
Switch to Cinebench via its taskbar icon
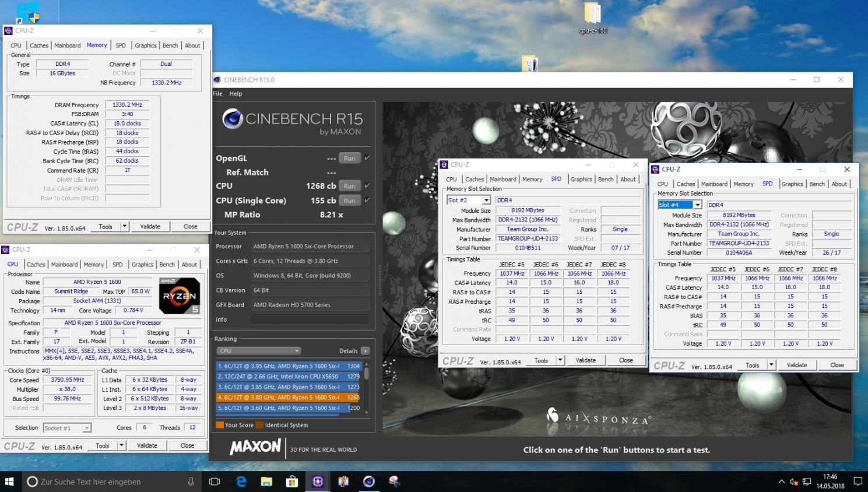click(x=369, y=482)
